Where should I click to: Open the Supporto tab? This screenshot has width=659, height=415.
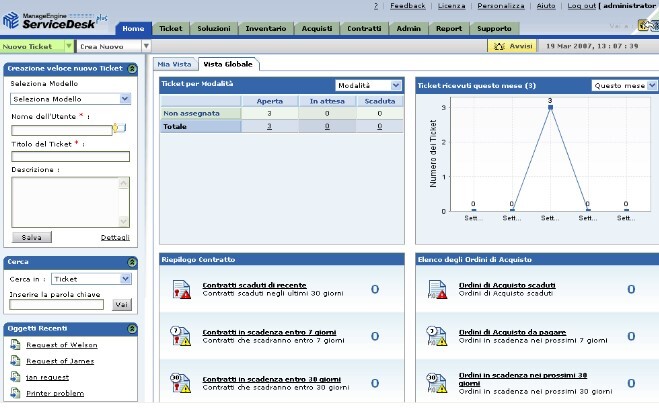pyautogui.click(x=494, y=29)
